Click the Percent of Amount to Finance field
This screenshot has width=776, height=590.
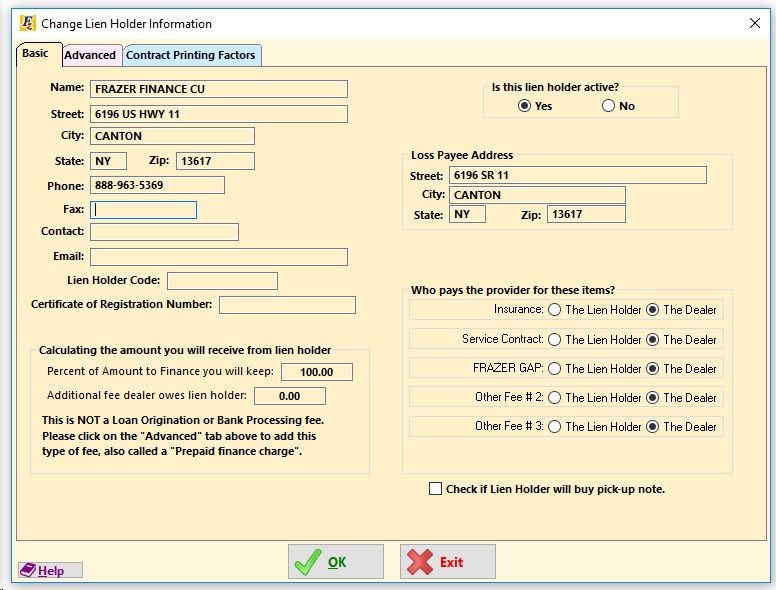[317, 372]
